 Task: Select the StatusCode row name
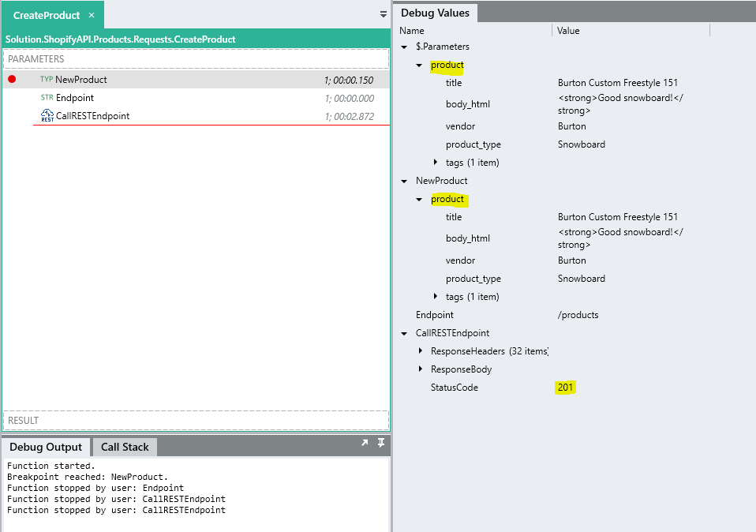[455, 388]
